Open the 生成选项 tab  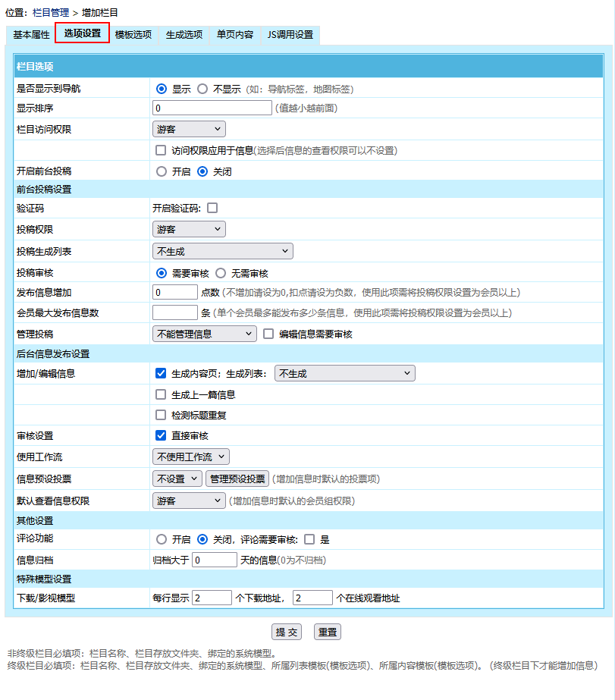184,35
